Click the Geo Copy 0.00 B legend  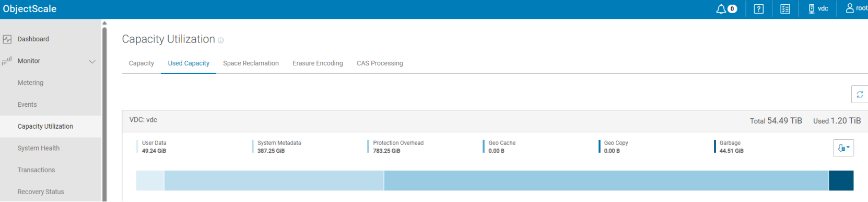[614, 147]
